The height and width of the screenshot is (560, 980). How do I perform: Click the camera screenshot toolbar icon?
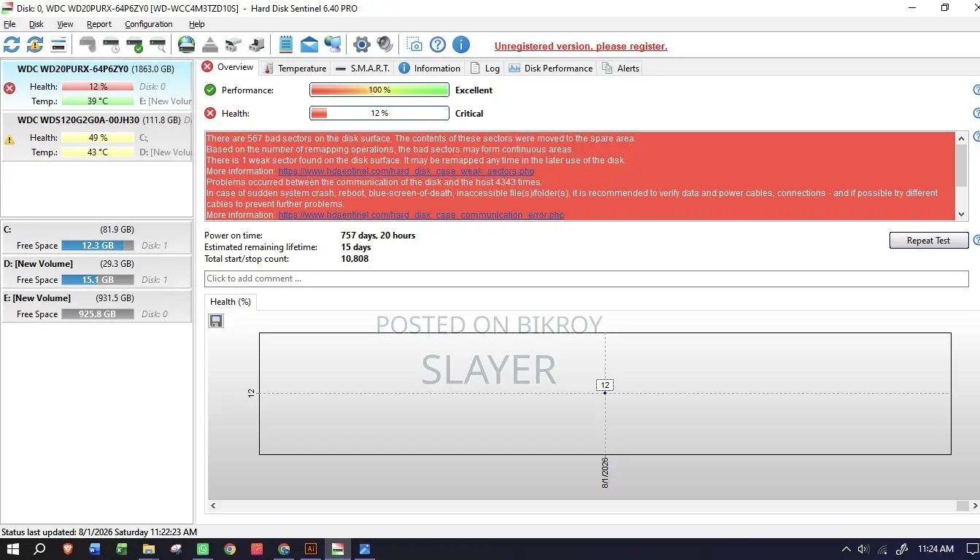click(x=414, y=45)
